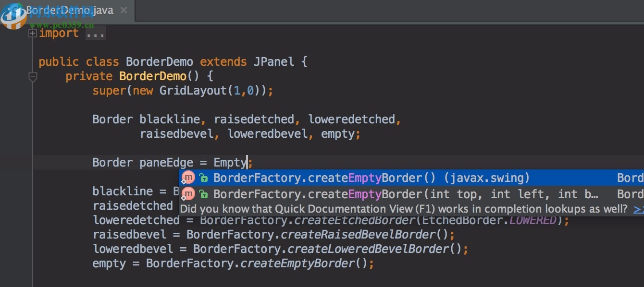
Task: Click the padlock icon beside createEmptyBorder(int top...)
Action: pyautogui.click(x=204, y=193)
